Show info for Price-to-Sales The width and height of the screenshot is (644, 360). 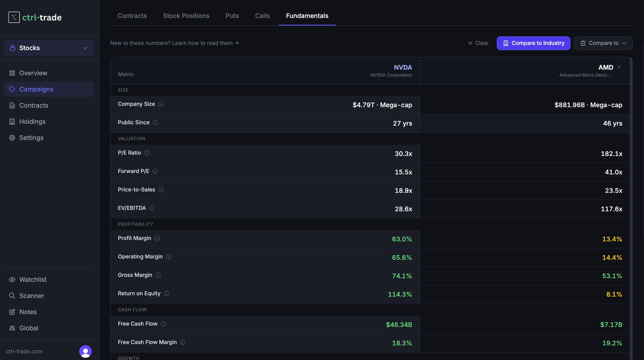click(x=161, y=190)
